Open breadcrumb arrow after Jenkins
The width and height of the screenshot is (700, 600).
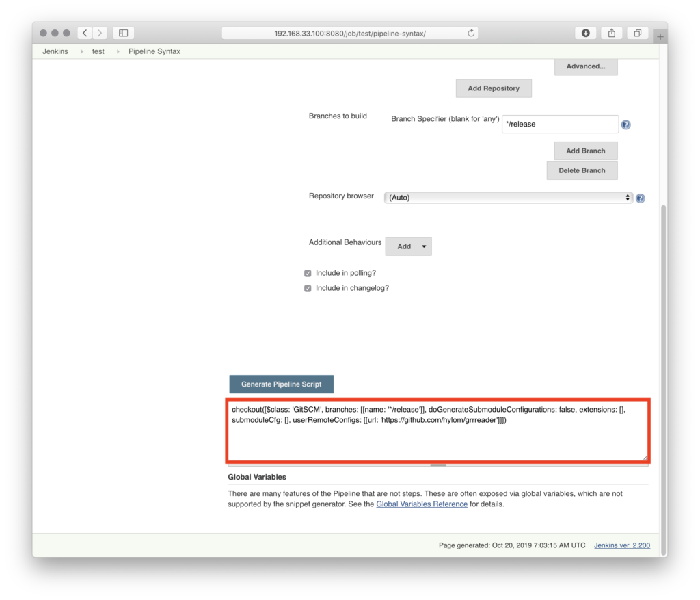(82, 51)
